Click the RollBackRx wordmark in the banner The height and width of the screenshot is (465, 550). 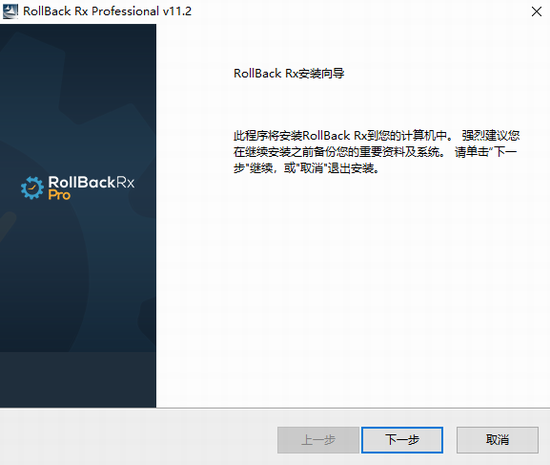[x=91, y=182]
